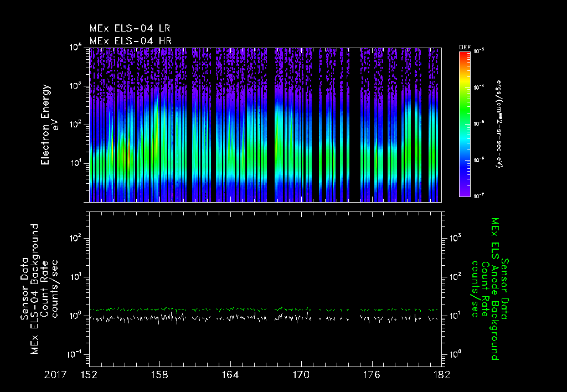
Task: Click the 2017 year label
Action: (x=55, y=375)
